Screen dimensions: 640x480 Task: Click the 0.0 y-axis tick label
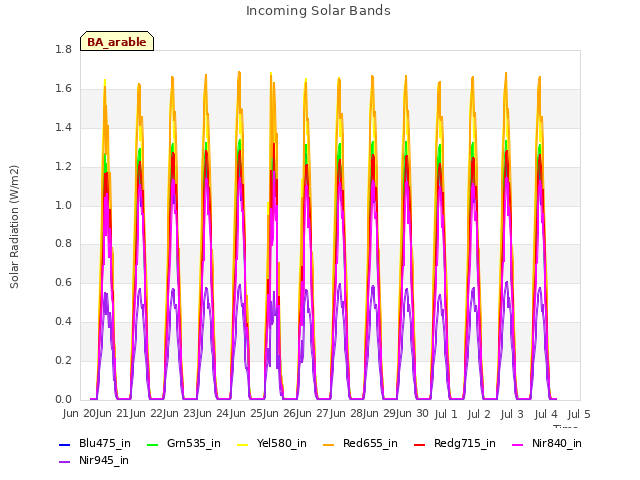point(63,399)
